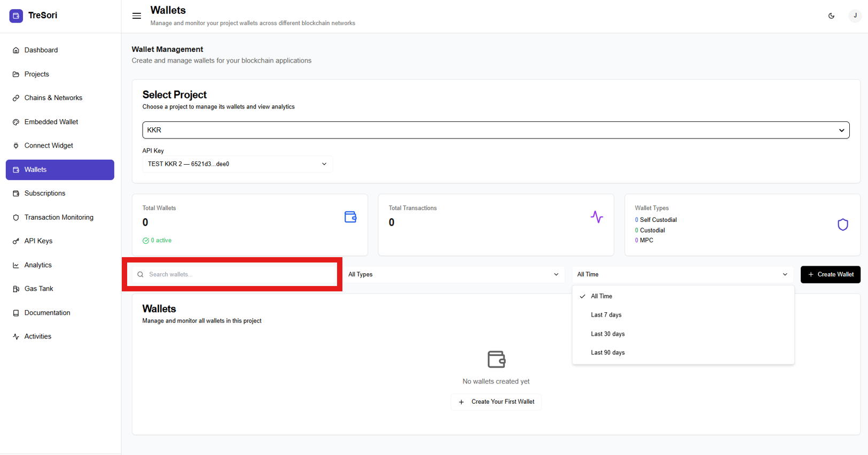This screenshot has height=455, width=868.
Task: Expand the KKR project dropdown
Action: 495,130
